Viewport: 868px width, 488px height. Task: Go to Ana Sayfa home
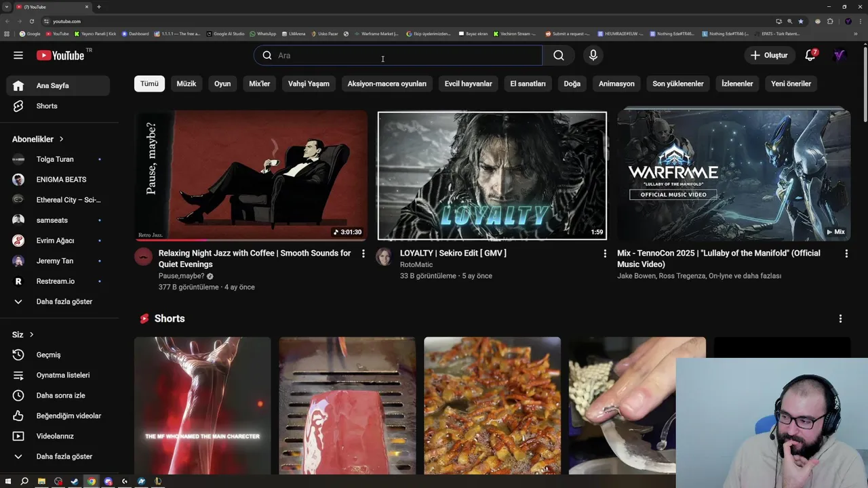[58, 85]
